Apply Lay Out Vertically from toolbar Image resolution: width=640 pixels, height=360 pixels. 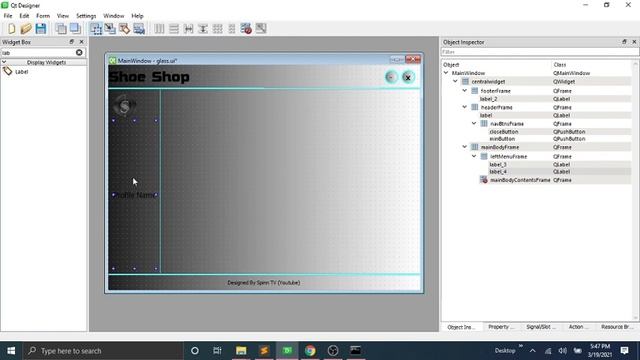[x=174, y=29]
